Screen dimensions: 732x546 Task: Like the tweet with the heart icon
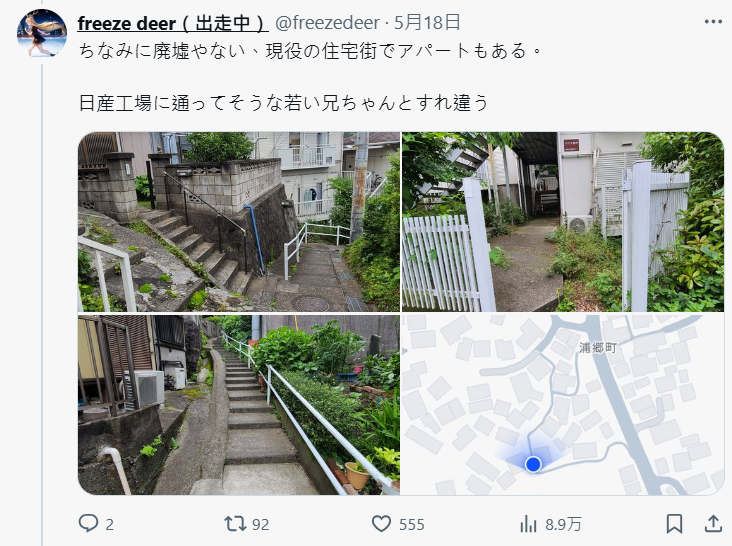click(381, 524)
